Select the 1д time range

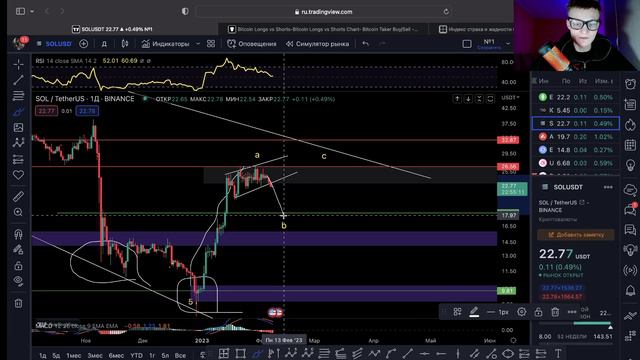(x=42, y=356)
